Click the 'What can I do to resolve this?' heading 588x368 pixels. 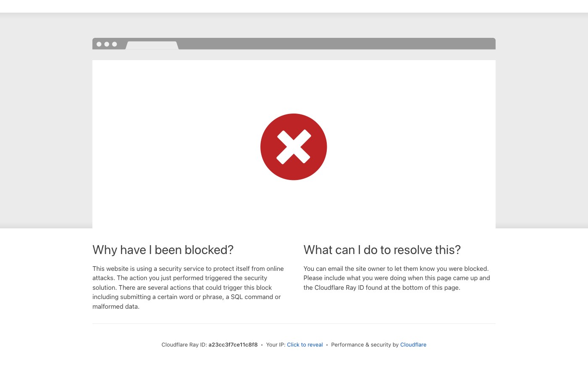382,250
